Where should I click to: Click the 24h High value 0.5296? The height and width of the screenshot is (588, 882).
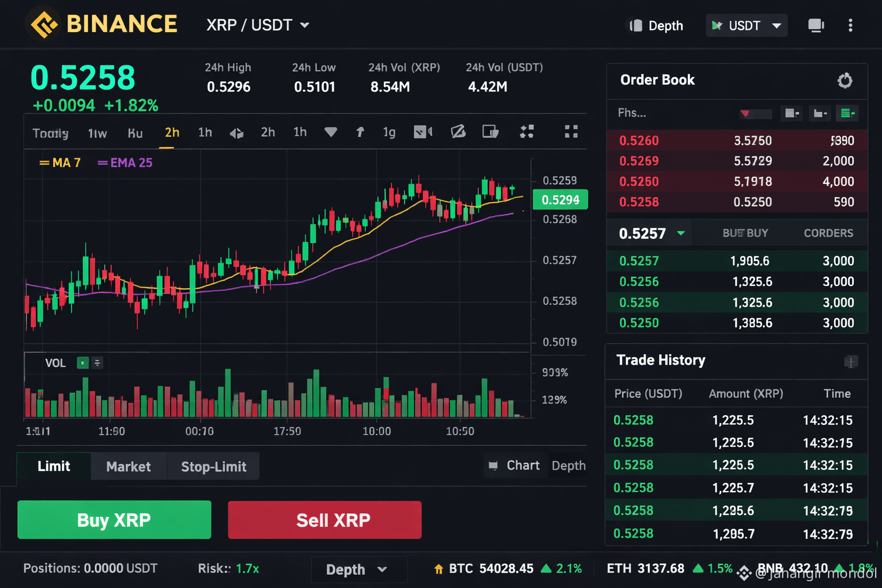tap(229, 87)
